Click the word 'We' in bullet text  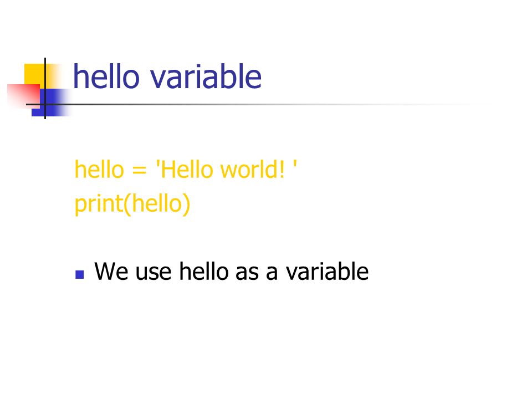point(111,272)
